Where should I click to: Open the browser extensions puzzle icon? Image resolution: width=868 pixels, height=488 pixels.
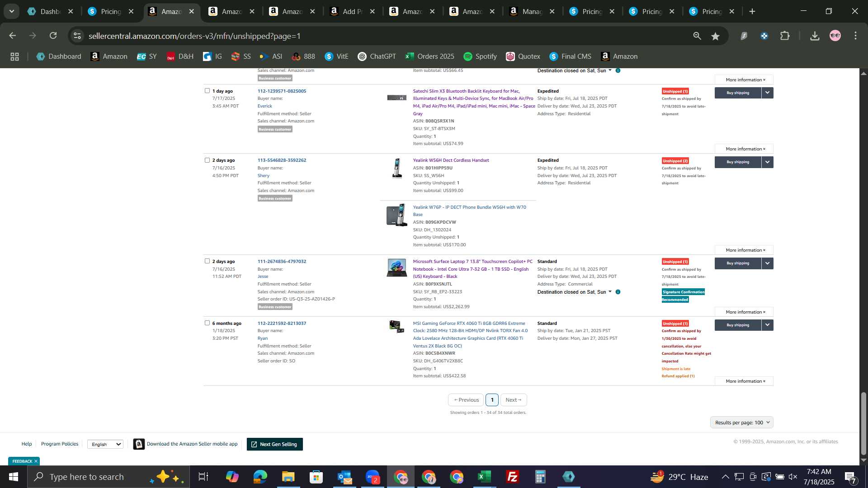coord(785,36)
